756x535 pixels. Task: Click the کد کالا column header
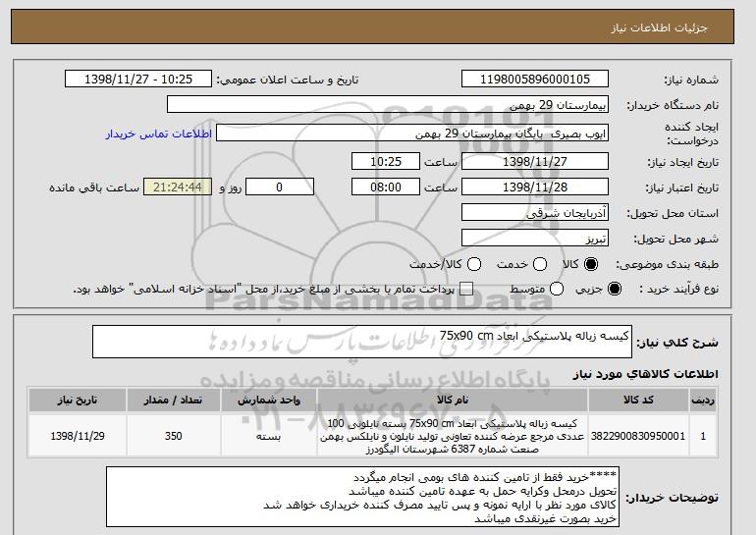click(638, 401)
